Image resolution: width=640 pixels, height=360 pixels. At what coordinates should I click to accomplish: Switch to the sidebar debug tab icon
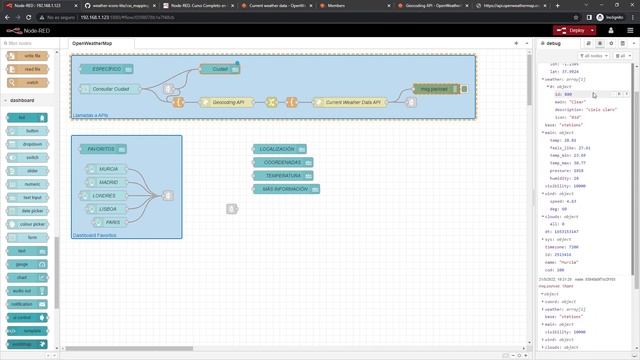(600, 43)
